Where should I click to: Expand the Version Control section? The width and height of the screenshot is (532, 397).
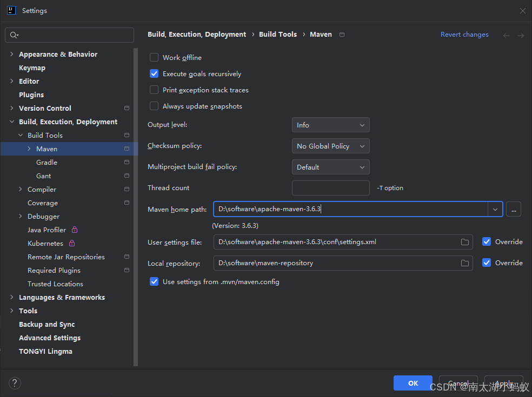click(x=12, y=108)
